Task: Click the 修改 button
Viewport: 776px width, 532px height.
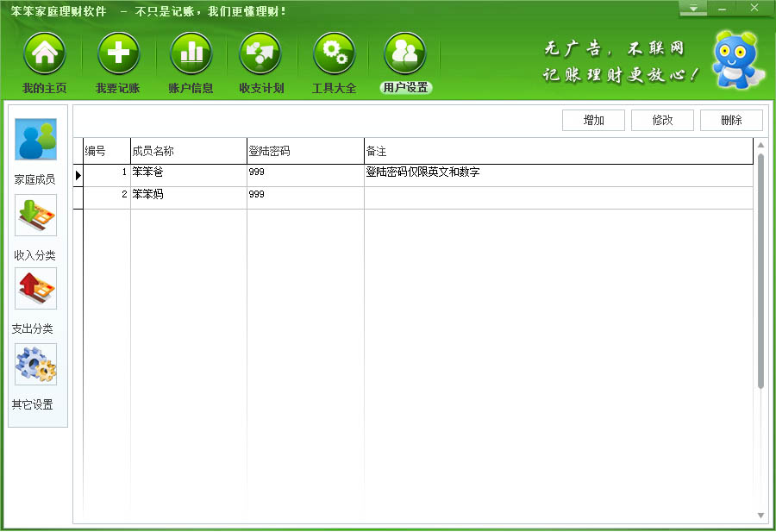Action: click(662, 120)
